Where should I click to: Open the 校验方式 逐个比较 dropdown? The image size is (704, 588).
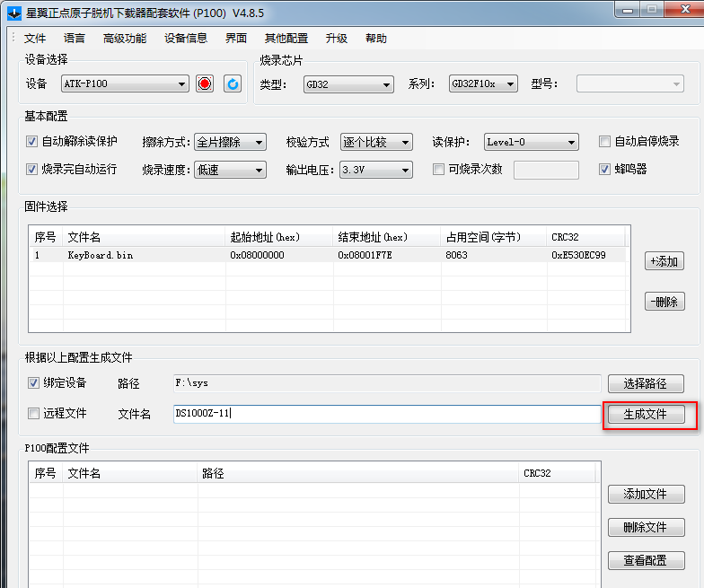pos(376,142)
